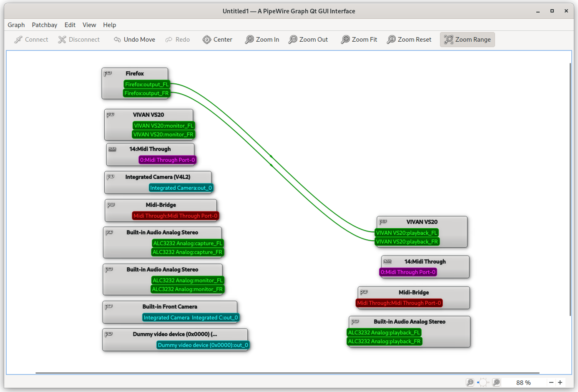Undo the last move
Viewport: 578px width, 392px height.
(x=134, y=40)
